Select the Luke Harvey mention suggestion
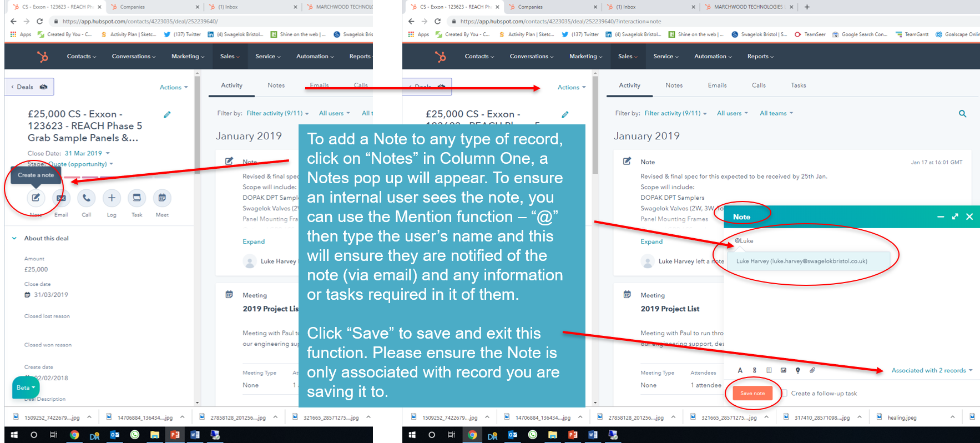Image resolution: width=980 pixels, height=443 pixels. (x=809, y=261)
